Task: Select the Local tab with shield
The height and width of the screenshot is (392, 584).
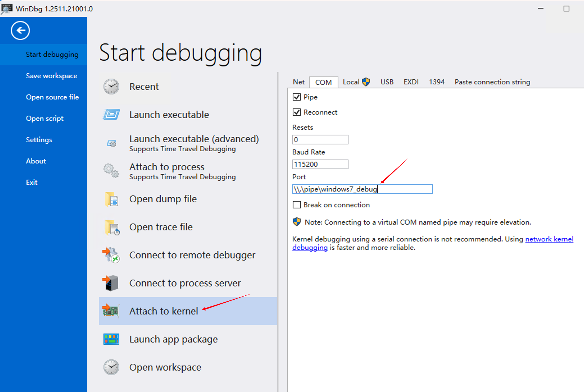Action: click(356, 82)
